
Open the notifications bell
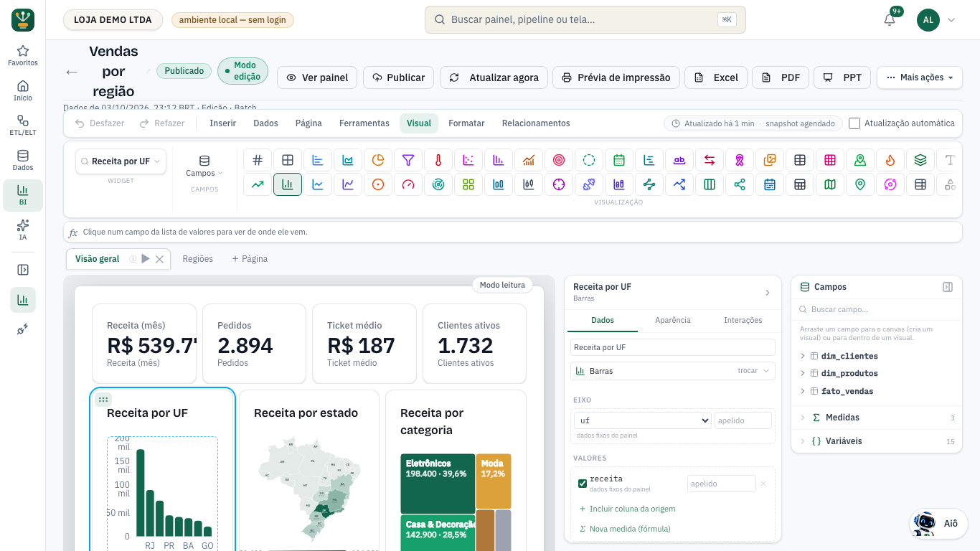click(890, 20)
